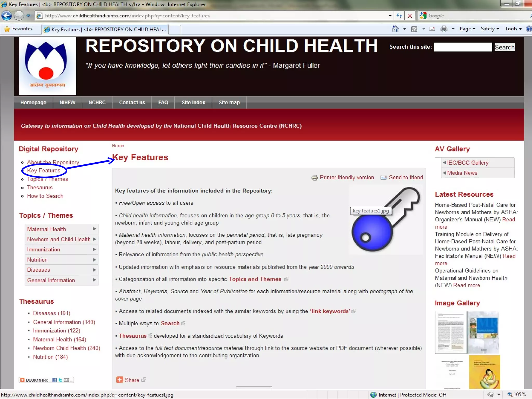Open the Site index navigation tab
Image resolution: width=532 pixels, height=399 pixels.
click(193, 102)
